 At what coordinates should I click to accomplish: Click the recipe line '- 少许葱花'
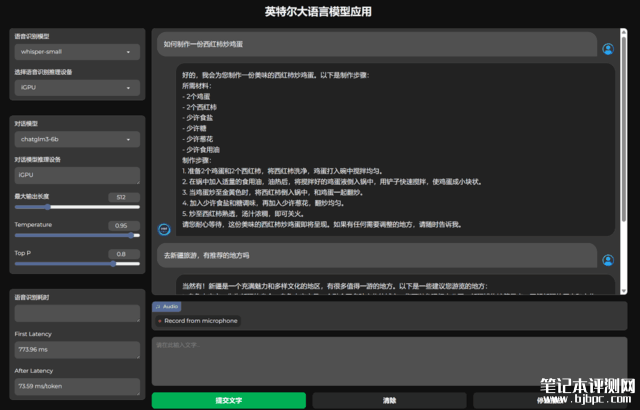point(198,139)
